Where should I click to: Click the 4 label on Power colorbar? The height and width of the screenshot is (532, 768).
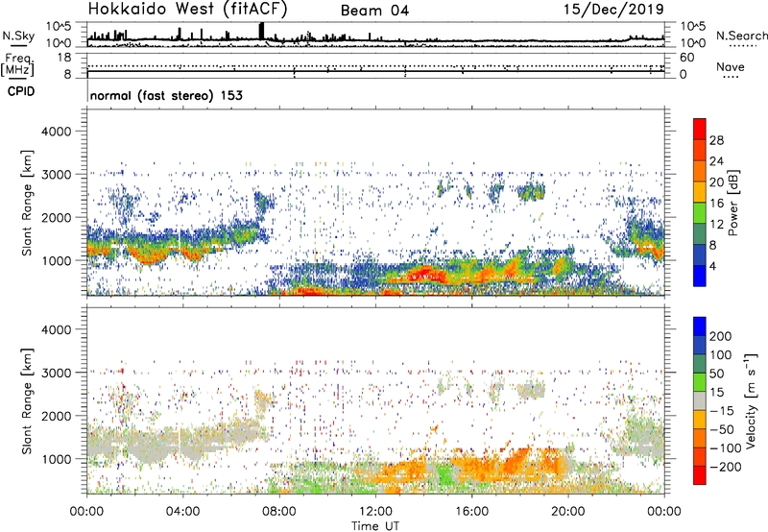tap(712, 266)
